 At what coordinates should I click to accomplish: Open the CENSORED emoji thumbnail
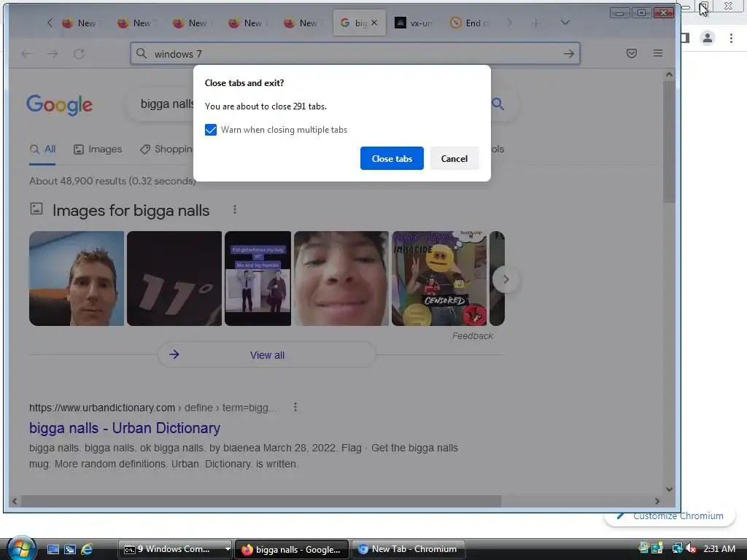(439, 279)
